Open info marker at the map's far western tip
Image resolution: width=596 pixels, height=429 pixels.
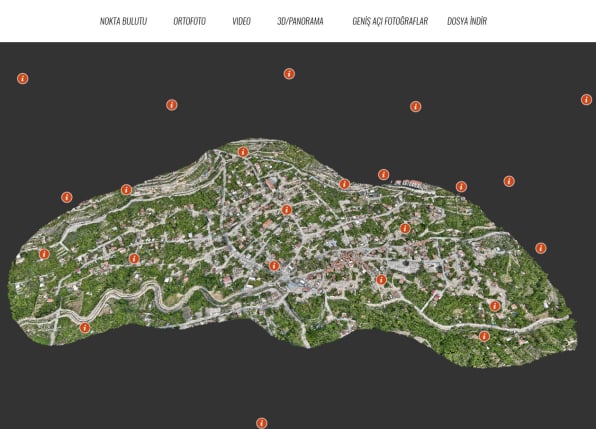coord(44,254)
